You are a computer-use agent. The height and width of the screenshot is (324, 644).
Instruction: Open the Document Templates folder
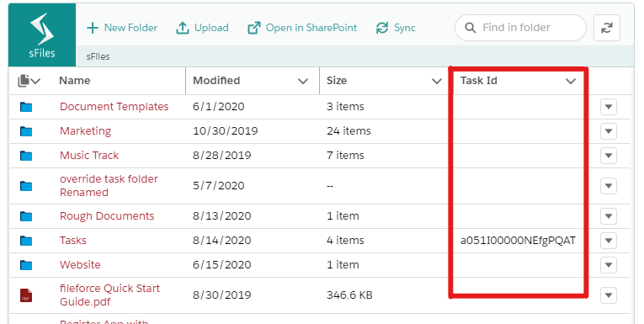click(x=114, y=106)
